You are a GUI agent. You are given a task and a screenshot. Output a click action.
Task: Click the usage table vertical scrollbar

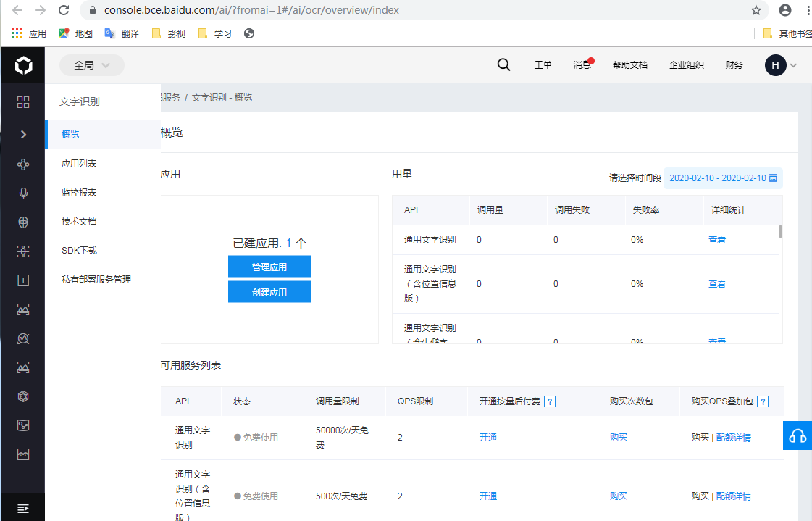tap(780, 232)
